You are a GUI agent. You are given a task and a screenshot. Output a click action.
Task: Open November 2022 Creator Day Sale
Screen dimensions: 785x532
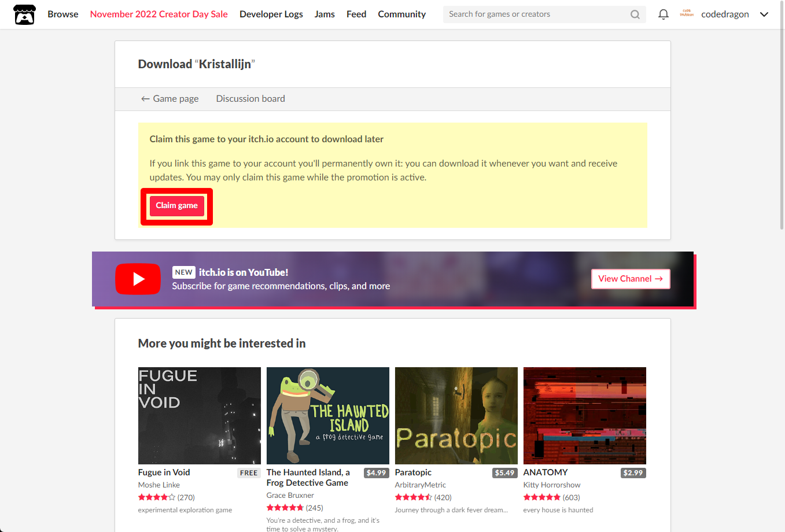pos(159,14)
